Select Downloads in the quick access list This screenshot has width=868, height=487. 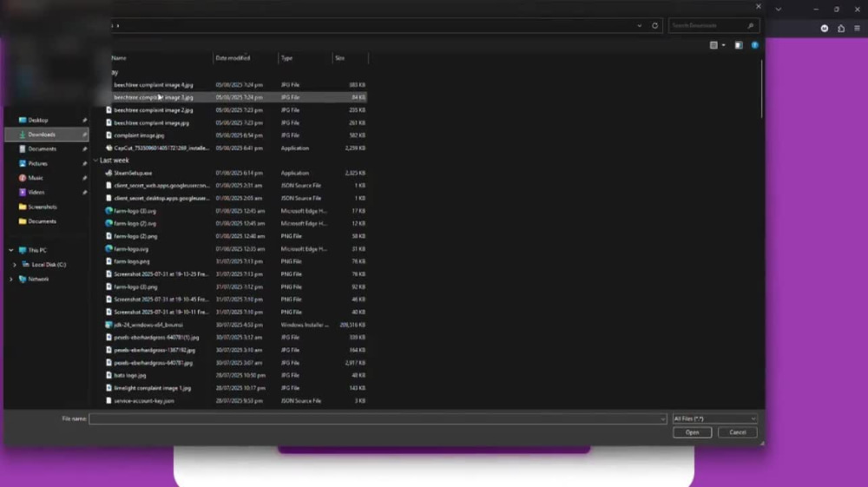tap(47, 135)
